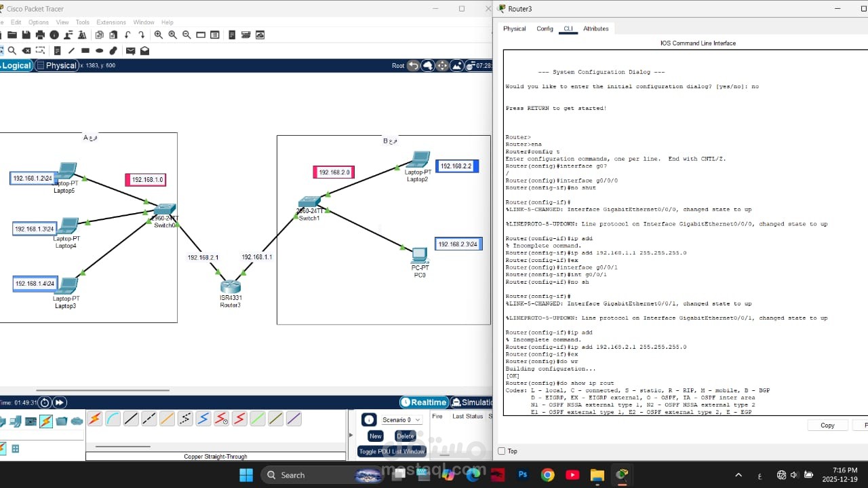Click the Power Cycle Devices reset button
Viewport: 868px width, 488px height.
[45, 402]
